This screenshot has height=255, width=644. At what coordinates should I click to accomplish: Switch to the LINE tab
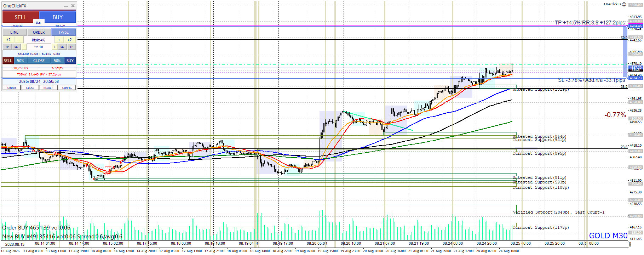coord(15,32)
